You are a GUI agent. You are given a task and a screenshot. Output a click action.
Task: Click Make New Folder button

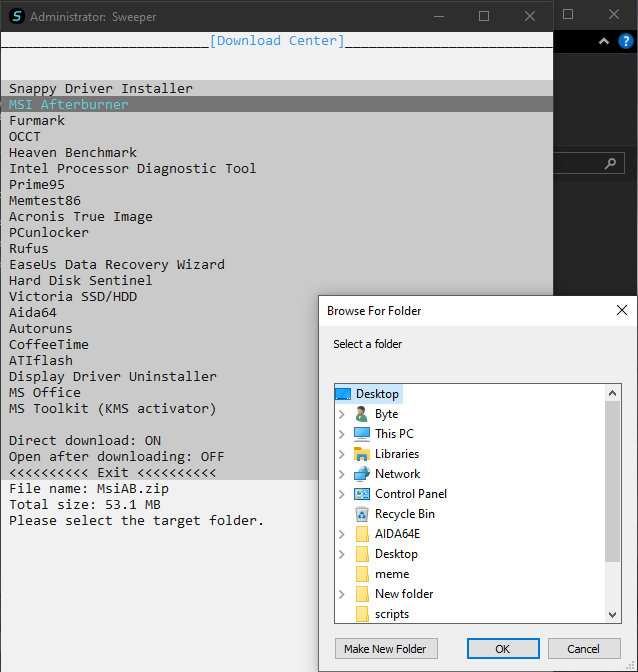pyautogui.click(x=386, y=649)
